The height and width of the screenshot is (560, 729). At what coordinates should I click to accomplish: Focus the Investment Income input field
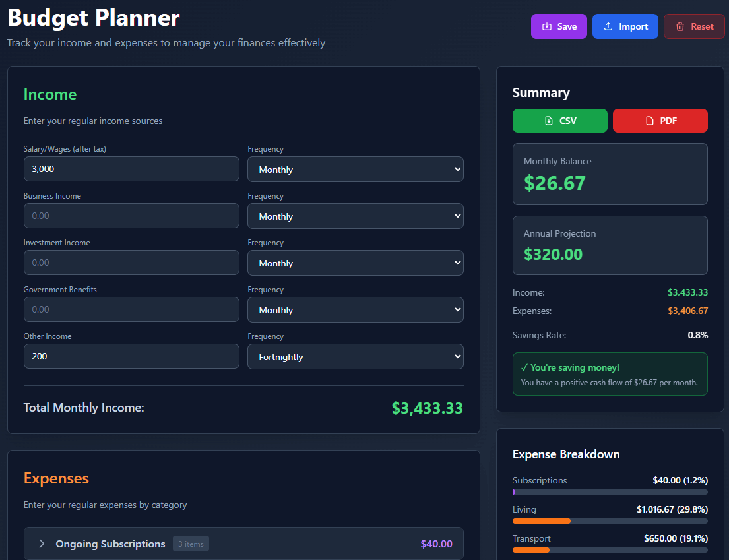tap(131, 263)
